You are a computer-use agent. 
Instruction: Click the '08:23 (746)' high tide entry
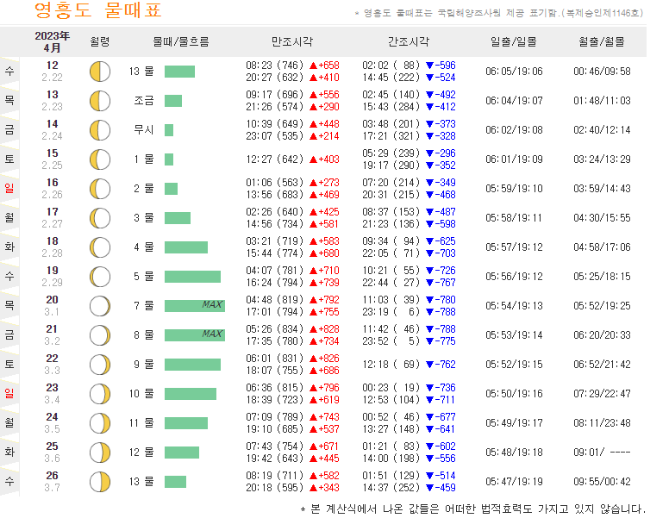pos(275,65)
